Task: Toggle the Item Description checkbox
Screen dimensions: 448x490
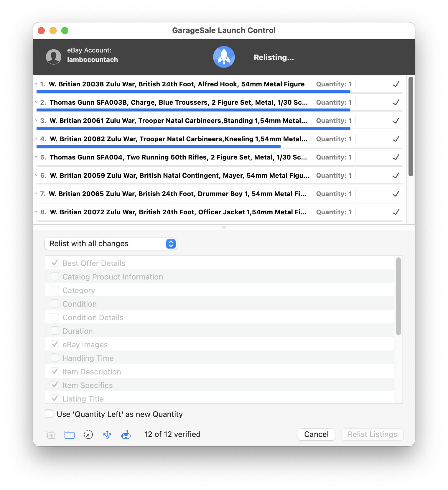Action: pos(55,371)
